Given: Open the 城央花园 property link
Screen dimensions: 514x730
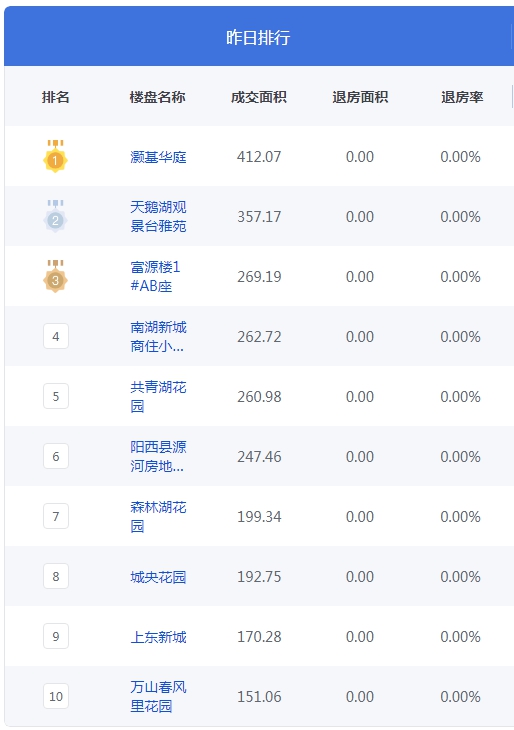Looking at the screenshot, I should pyautogui.click(x=158, y=577).
